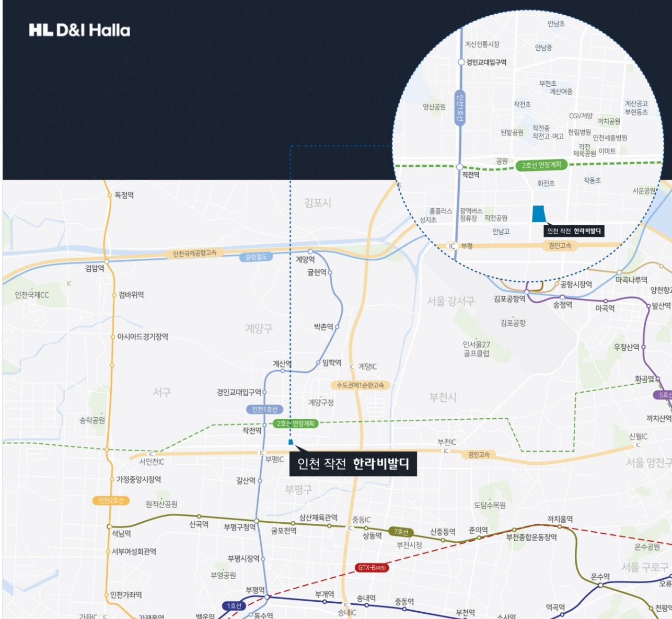Click the blue site marker beside 작전공원 in inset

(539, 214)
